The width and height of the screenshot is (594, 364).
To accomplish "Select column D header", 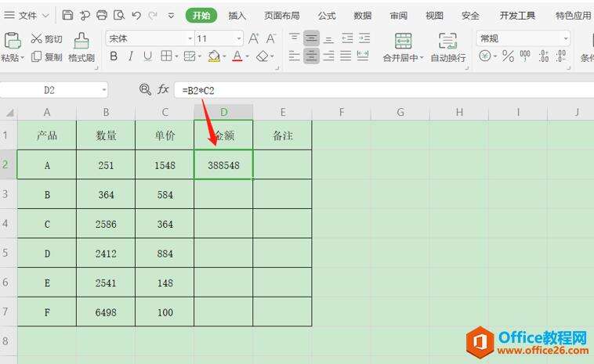I will [x=223, y=113].
